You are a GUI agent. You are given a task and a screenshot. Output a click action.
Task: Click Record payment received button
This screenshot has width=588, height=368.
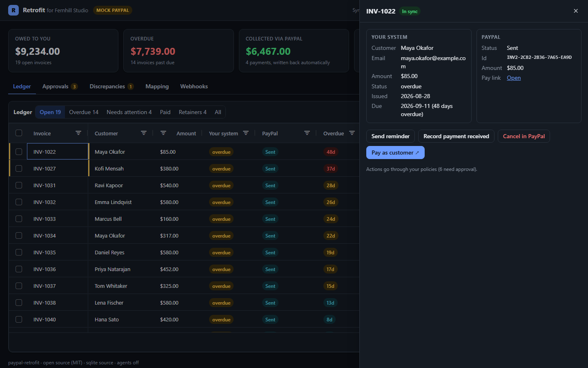click(456, 136)
